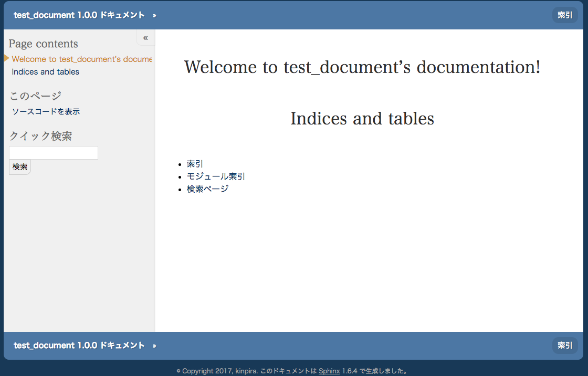The height and width of the screenshot is (376, 588).
Task: Click the 索引 button in the bottom header
Action: click(x=564, y=345)
